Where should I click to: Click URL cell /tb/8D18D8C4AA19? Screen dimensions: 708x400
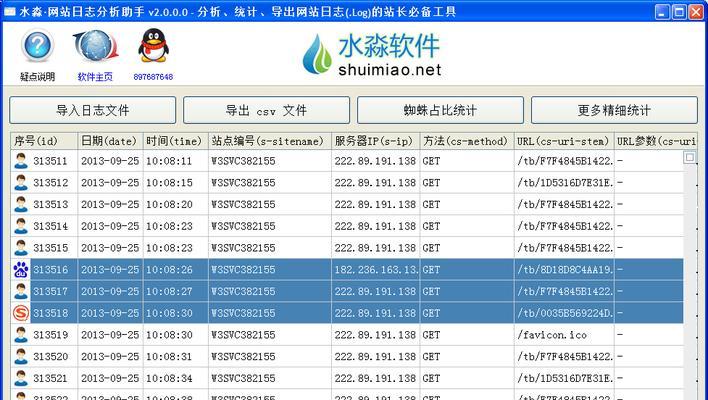565,270
